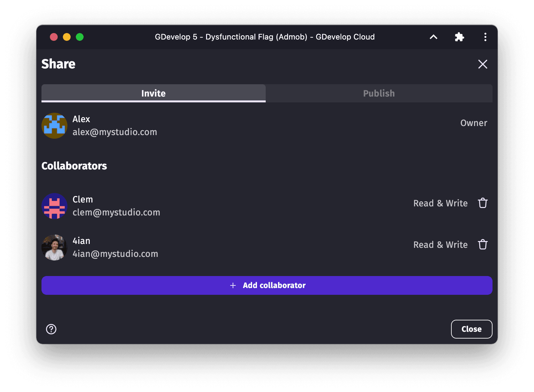Click 4ian's profile photo
This screenshot has height=392, width=534.
pyautogui.click(x=54, y=247)
